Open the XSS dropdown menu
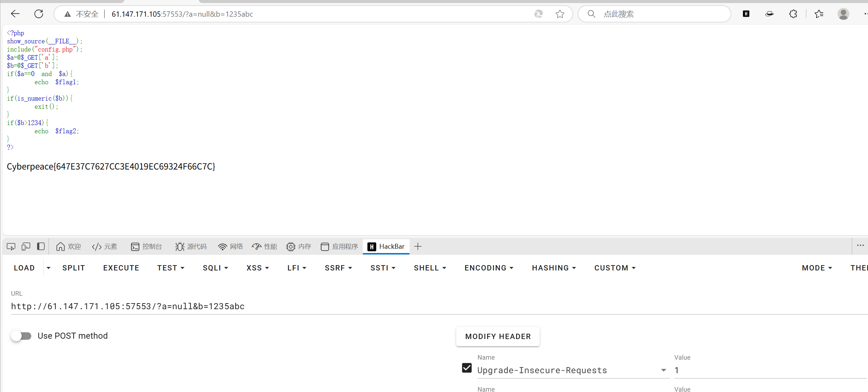Screen dimensions: 868x392 tap(258, 268)
